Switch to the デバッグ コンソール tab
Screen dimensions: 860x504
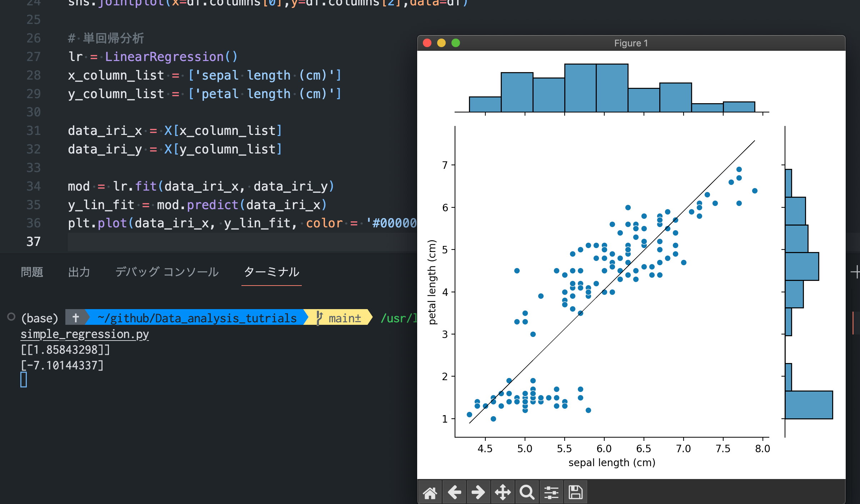click(x=167, y=272)
